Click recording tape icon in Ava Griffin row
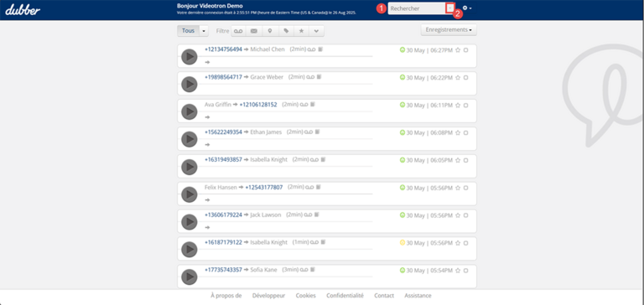Image resolution: width=644 pixels, height=305 pixels. (x=304, y=105)
